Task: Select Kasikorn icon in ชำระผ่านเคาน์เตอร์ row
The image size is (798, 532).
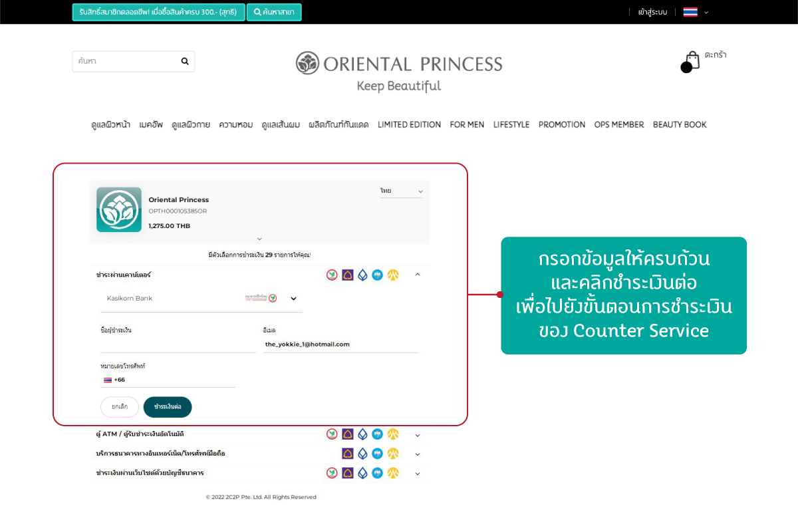Action: (x=332, y=275)
